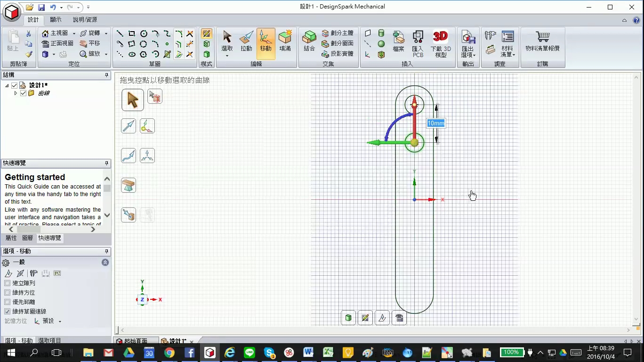Switch to the 選取項目 panel tab

tap(49, 340)
